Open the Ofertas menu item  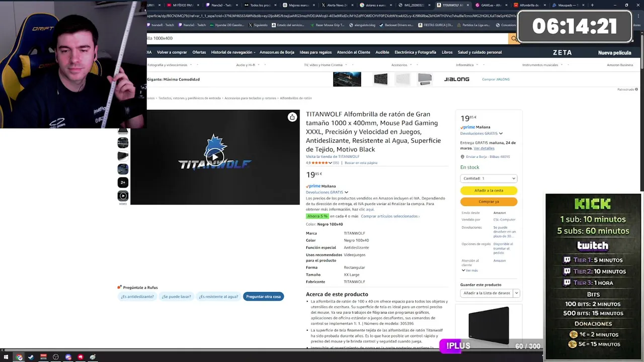(x=199, y=52)
